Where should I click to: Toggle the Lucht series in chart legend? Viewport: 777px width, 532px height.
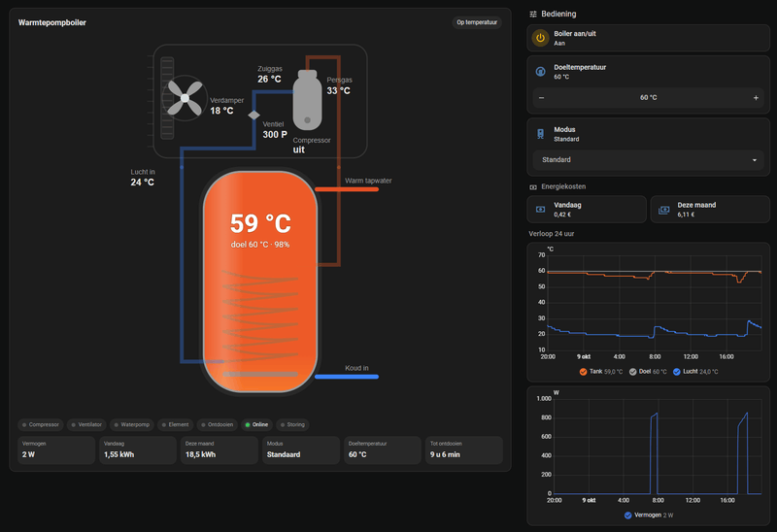pos(695,372)
